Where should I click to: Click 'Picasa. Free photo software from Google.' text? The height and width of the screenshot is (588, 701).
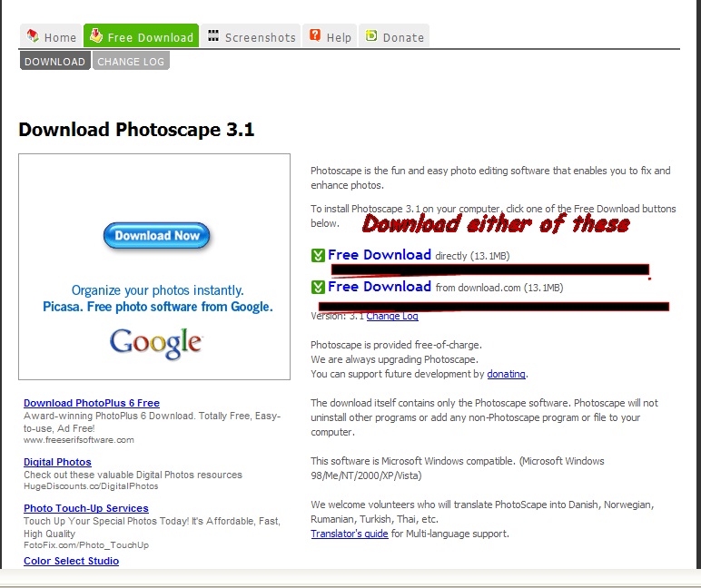pos(157,307)
